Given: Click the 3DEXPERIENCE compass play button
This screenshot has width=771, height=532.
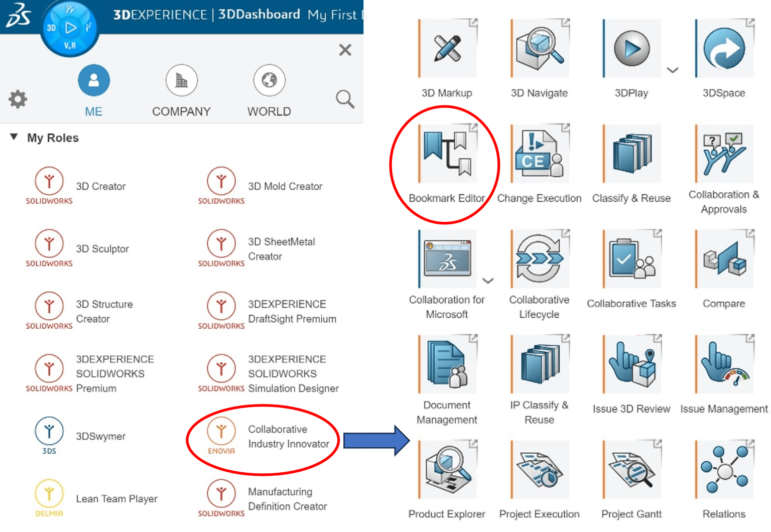Looking at the screenshot, I should click(71, 28).
